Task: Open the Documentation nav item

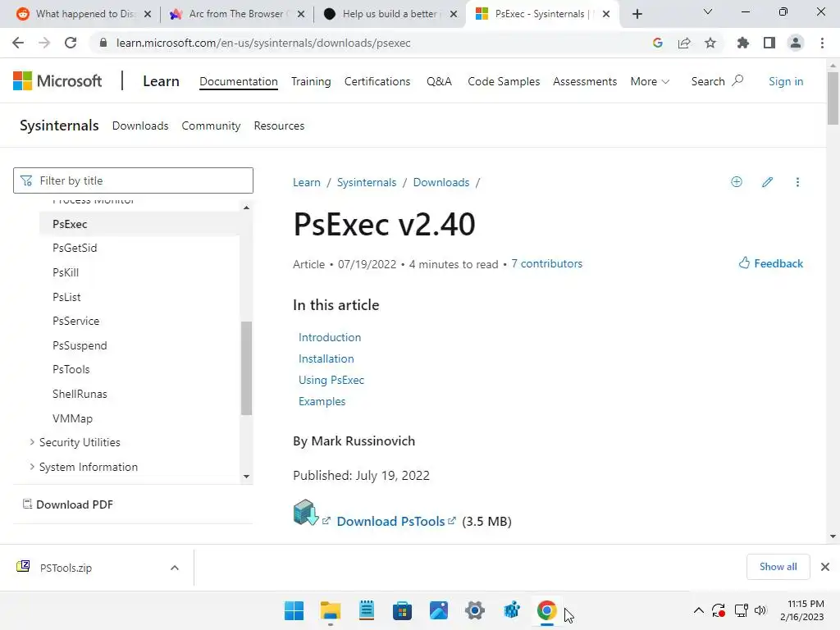Action: pos(239,81)
